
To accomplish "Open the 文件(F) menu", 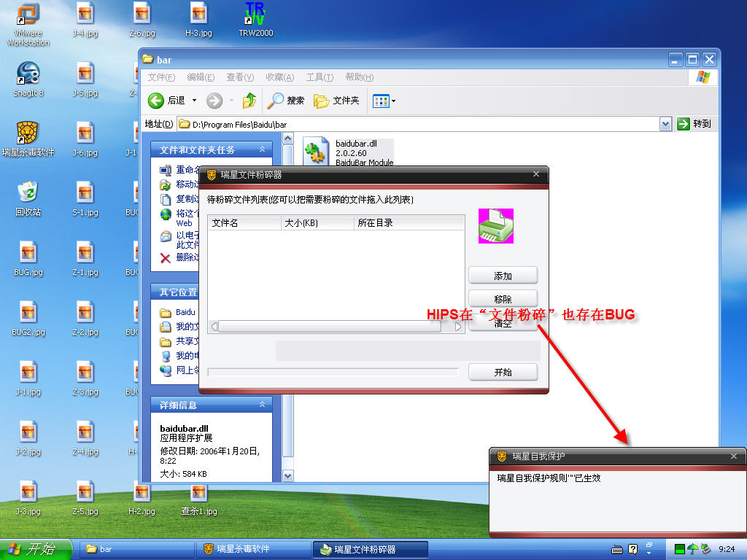I will click(161, 77).
